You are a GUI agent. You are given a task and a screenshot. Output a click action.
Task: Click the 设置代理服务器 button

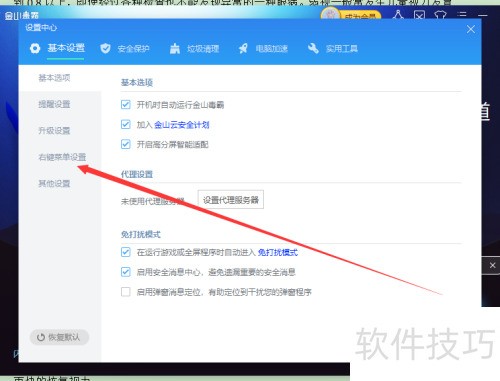231,200
